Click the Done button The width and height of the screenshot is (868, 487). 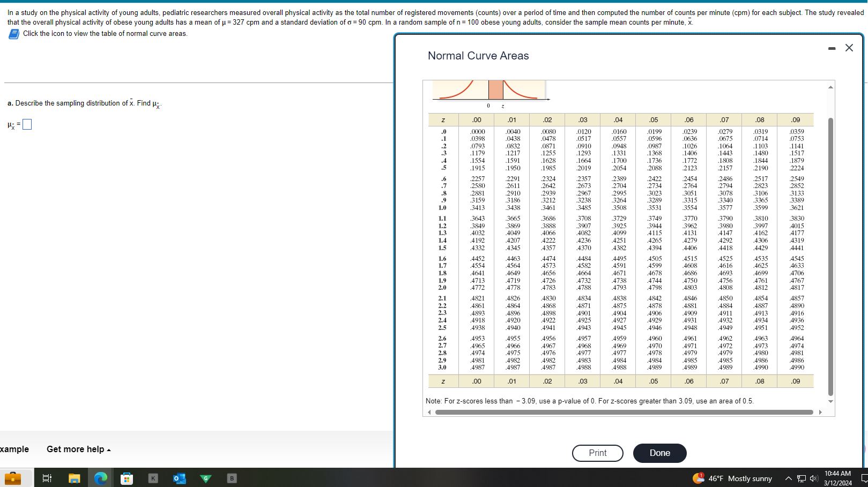click(659, 453)
